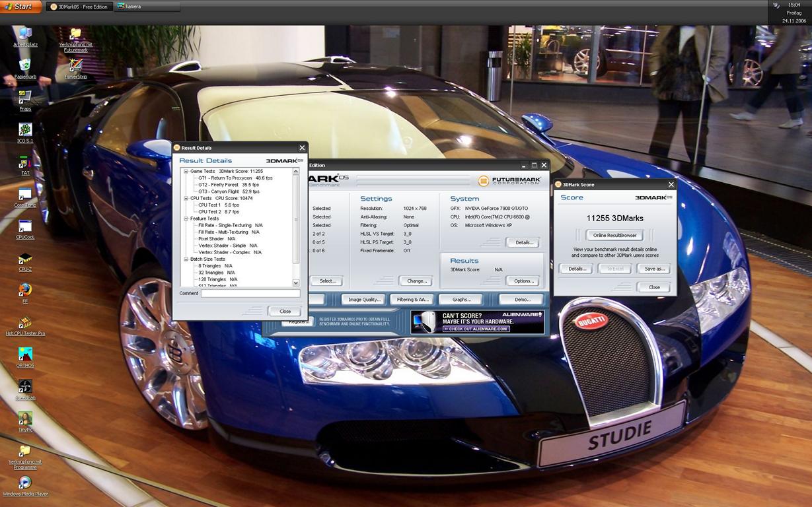812x507 pixels.
Task: Click the Result Details title bar icon
Action: click(x=176, y=148)
